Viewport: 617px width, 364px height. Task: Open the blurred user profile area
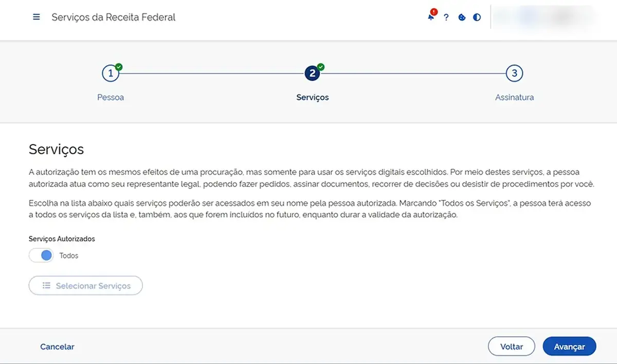click(544, 17)
